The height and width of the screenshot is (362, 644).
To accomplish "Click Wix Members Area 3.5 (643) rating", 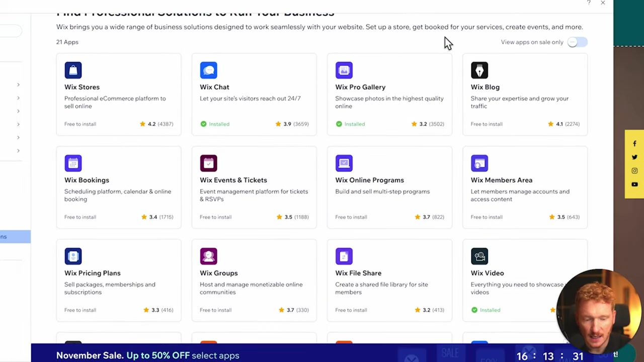I will (565, 217).
